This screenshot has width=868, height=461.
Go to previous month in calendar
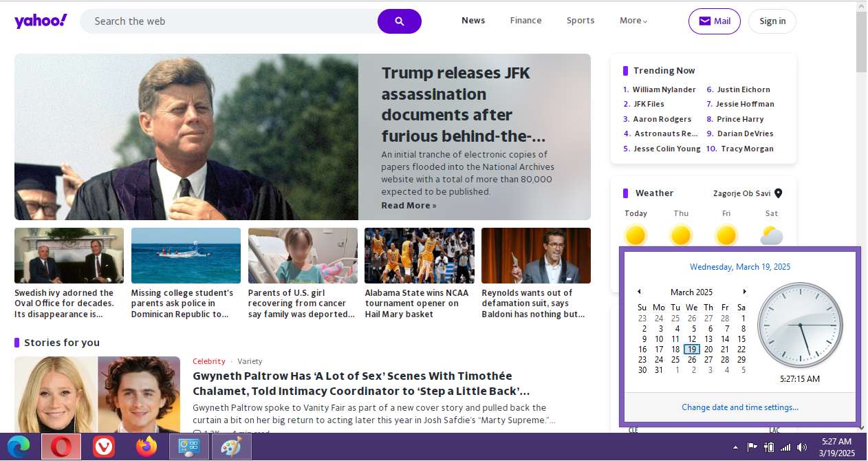[x=639, y=292]
